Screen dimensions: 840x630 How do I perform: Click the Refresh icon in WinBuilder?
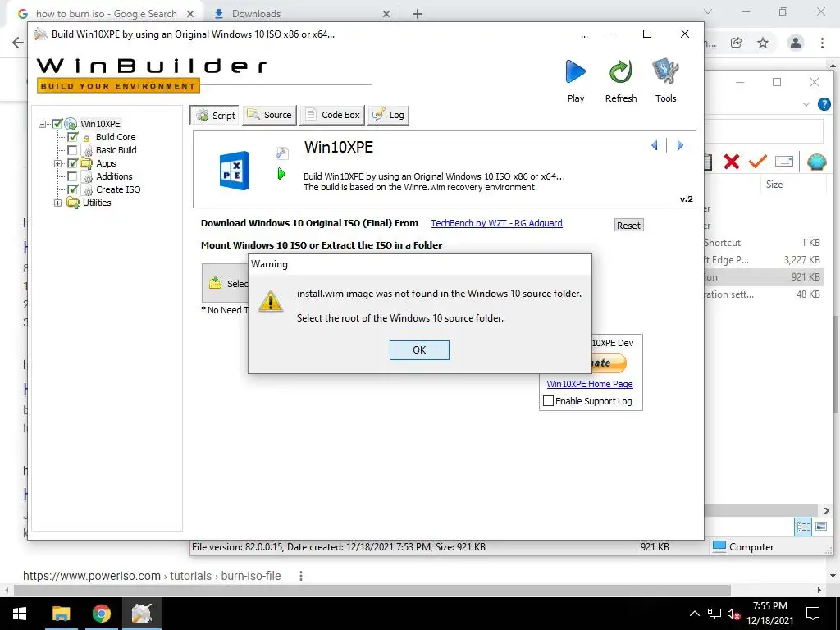(621, 72)
